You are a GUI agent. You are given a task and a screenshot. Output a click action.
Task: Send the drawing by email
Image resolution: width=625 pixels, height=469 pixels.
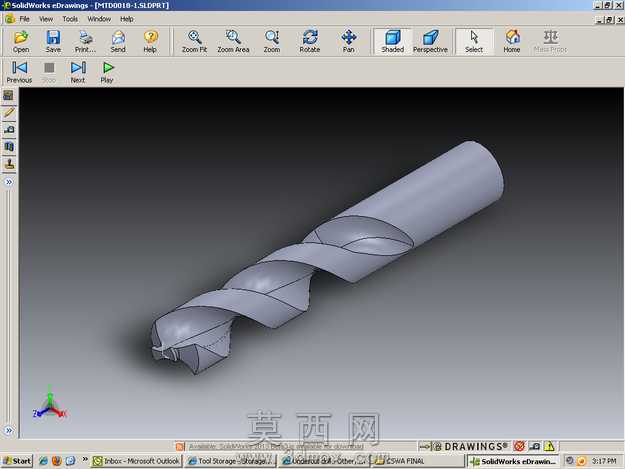[118, 41]
